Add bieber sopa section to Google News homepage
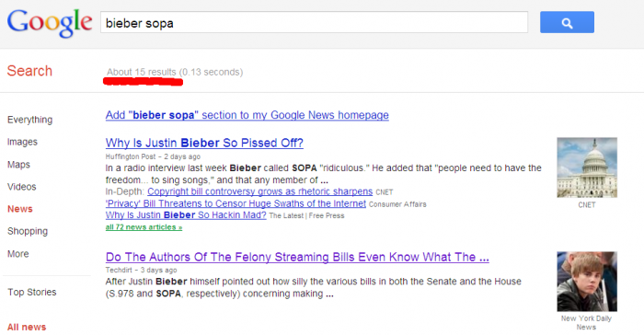 pos(247,115)
